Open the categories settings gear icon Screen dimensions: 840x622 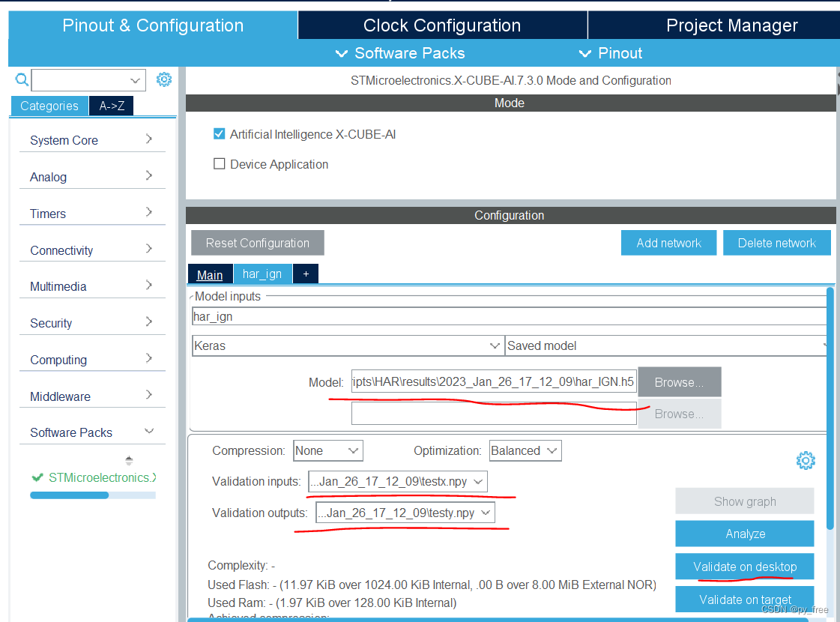[164, 80]
